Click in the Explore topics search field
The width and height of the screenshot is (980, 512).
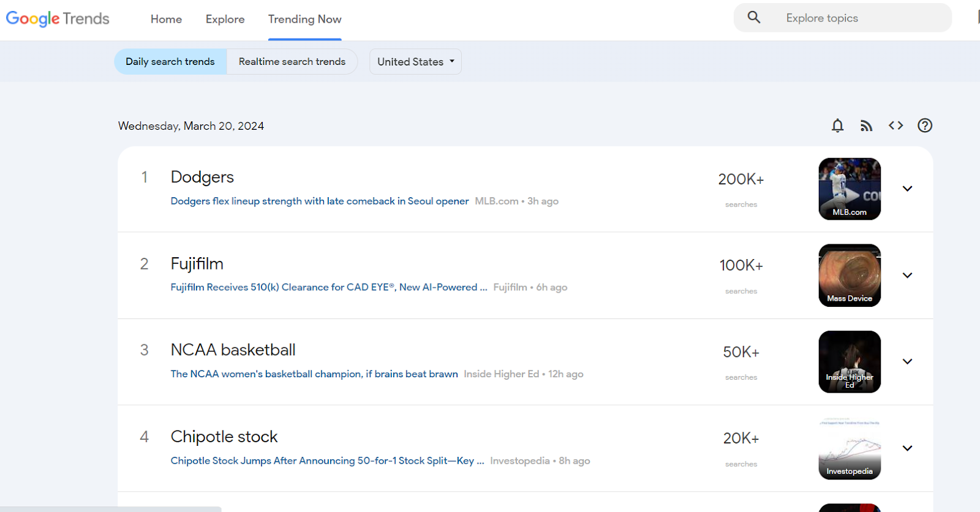coord(843,18)
